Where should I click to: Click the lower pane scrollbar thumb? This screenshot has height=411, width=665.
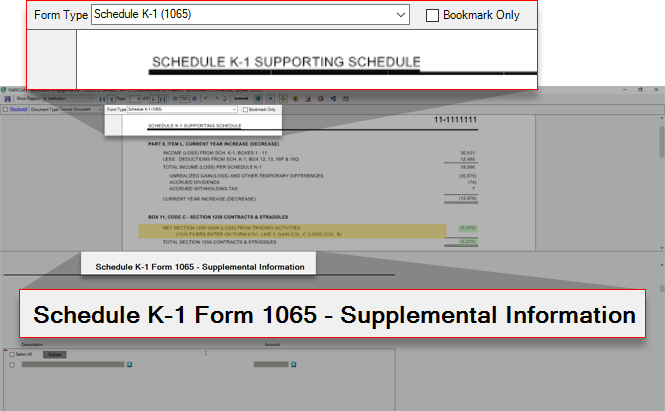[662, 289]
